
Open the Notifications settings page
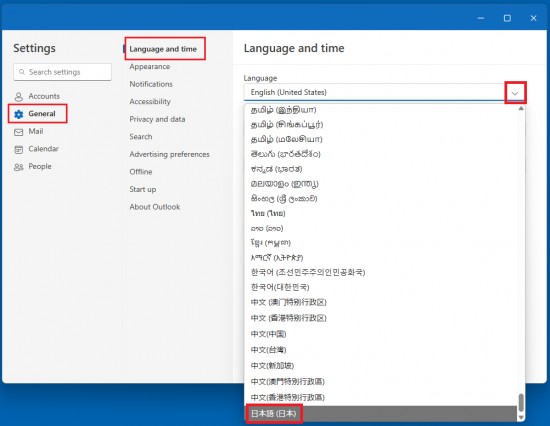[x=151, y=84]
